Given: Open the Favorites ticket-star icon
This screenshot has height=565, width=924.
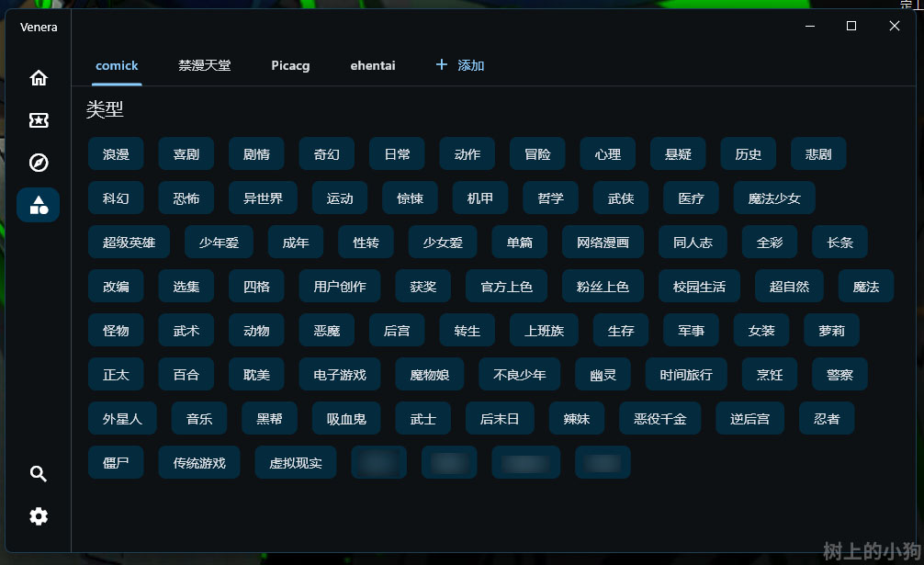Looking at the screenshot, I should [x=39, y=120].
